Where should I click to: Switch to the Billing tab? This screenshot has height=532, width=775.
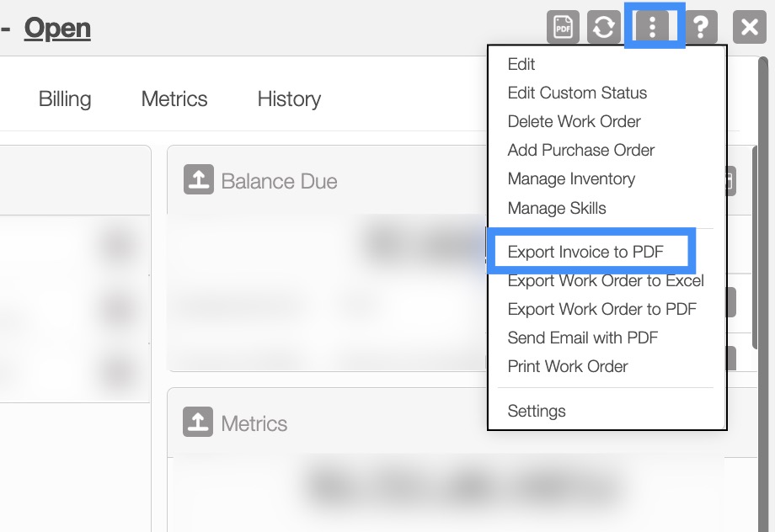(65, 98)
